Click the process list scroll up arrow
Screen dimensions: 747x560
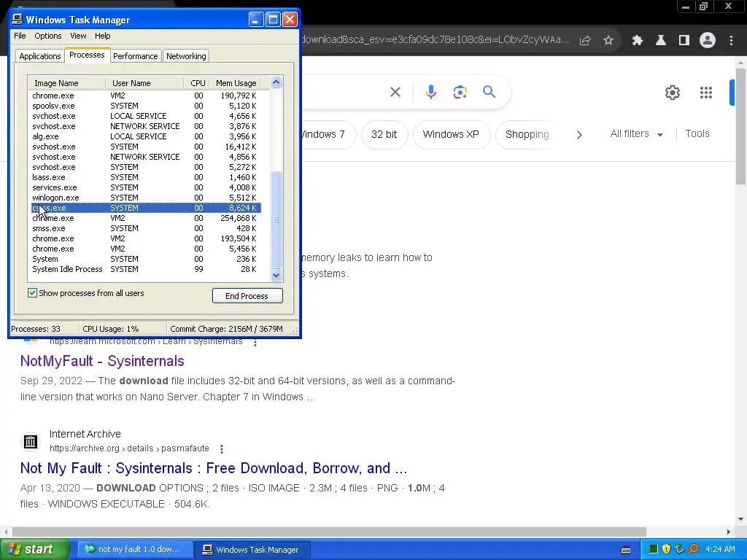[x=276, y=82]
